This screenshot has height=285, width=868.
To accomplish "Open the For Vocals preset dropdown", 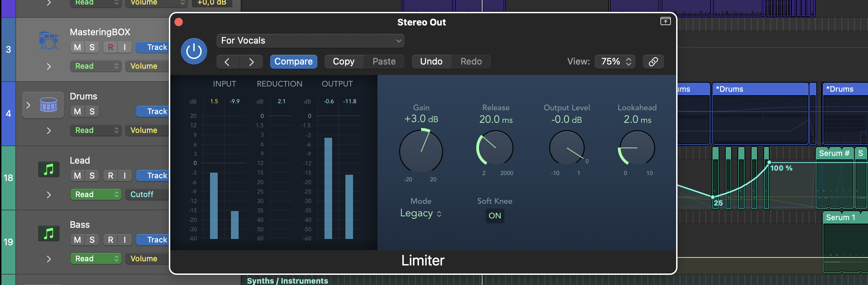I will (x=310, y=41).
